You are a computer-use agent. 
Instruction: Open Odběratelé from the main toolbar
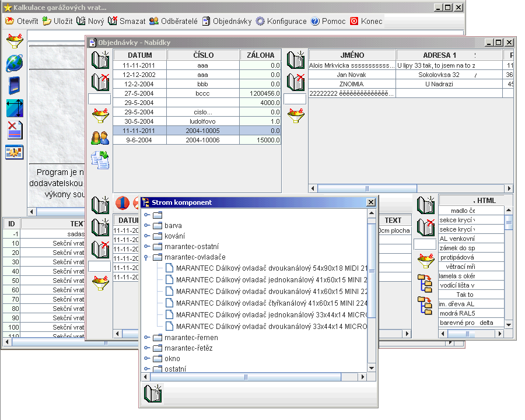click(x=173, y=21)
